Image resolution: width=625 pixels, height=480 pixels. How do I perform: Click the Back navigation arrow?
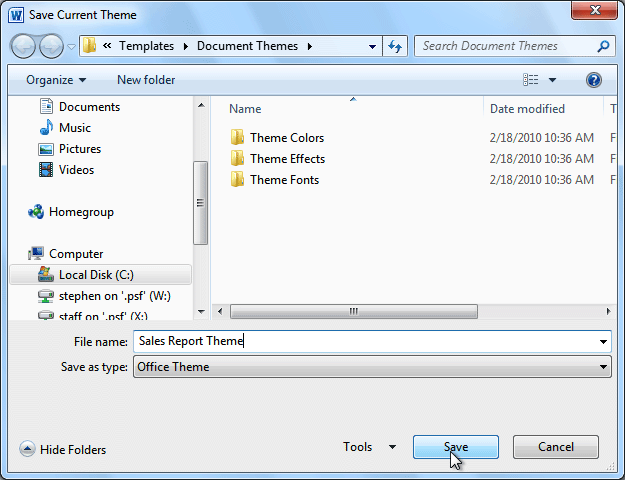pyautogui.click(x=23, y=46)
